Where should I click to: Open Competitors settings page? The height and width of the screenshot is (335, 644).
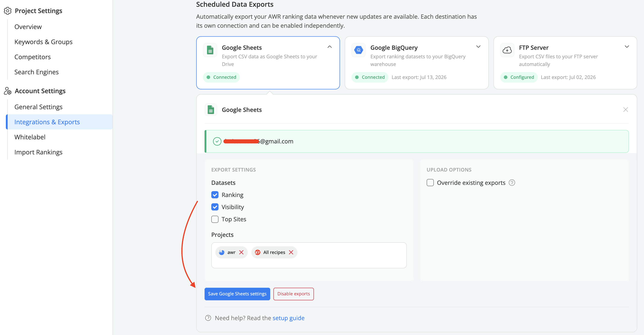pyautogui.click(x=32, y=57)
